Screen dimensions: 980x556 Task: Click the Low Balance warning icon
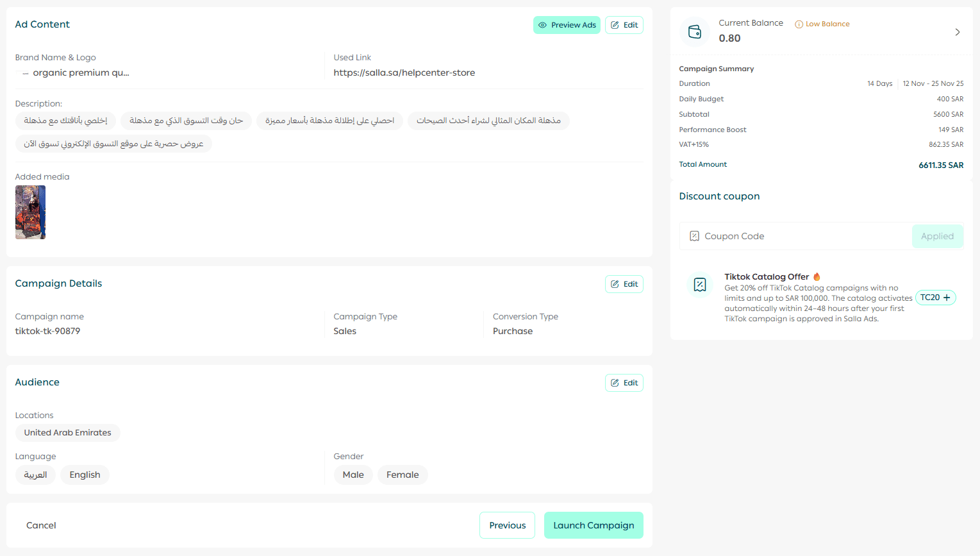point(799,24)
